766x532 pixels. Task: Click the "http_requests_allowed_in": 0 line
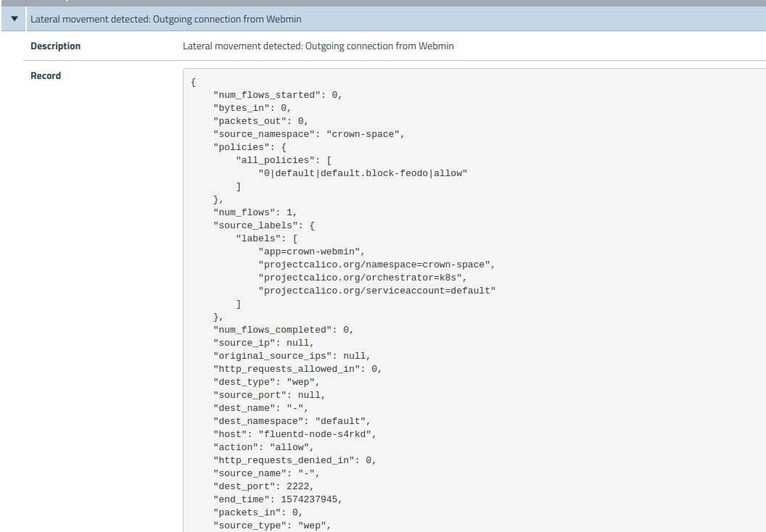(x=297, y=369)
